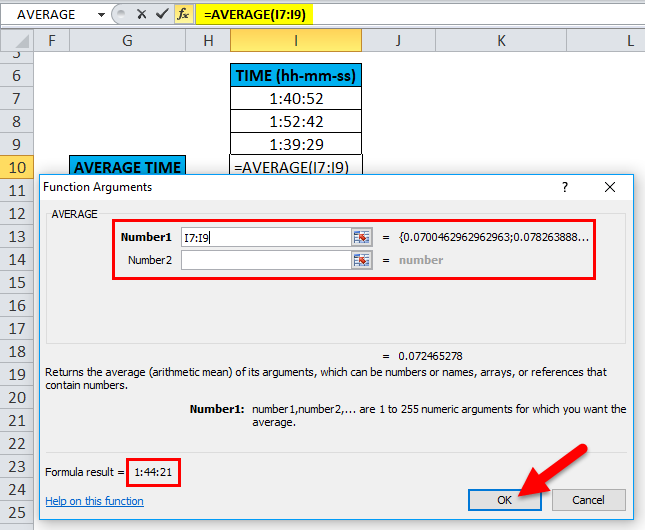
Task: Click the computed value 0.072465278
Action: tap(430, 356)
